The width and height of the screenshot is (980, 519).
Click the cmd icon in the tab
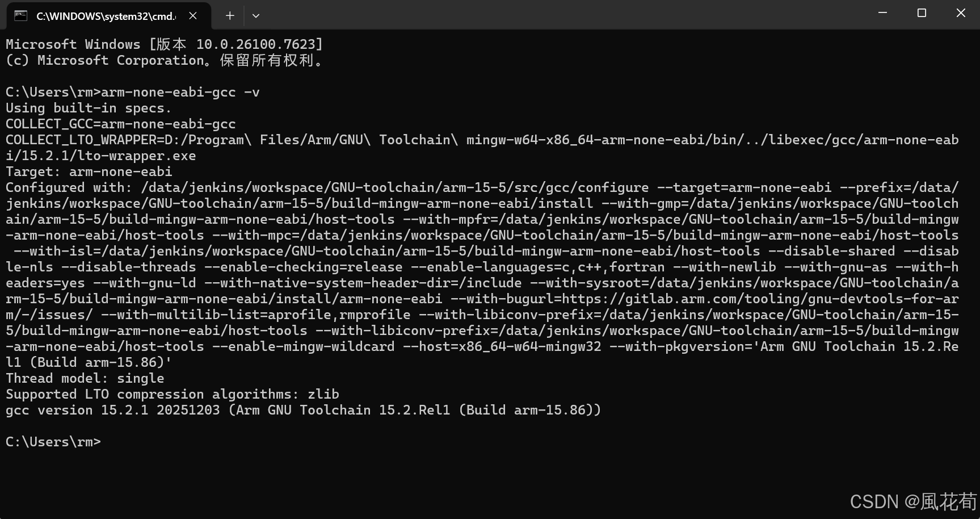[x=21, y=16]
